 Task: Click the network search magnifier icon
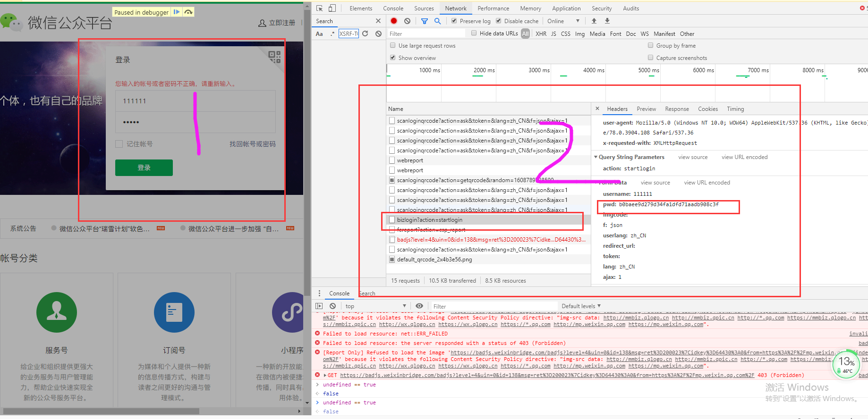[x=437, y=21]
